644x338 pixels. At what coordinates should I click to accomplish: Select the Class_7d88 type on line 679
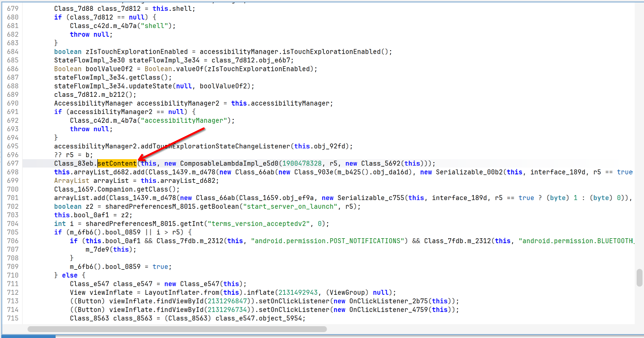coord(74,9)
